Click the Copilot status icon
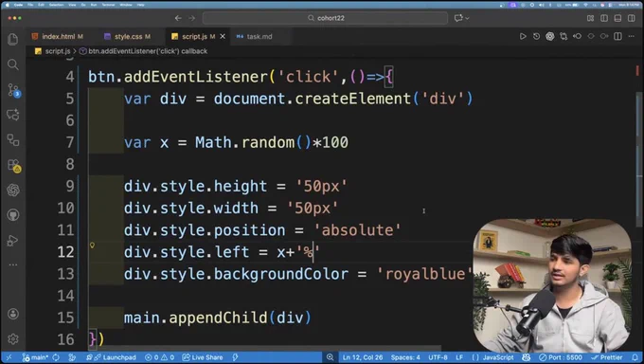 coord(526,357)
